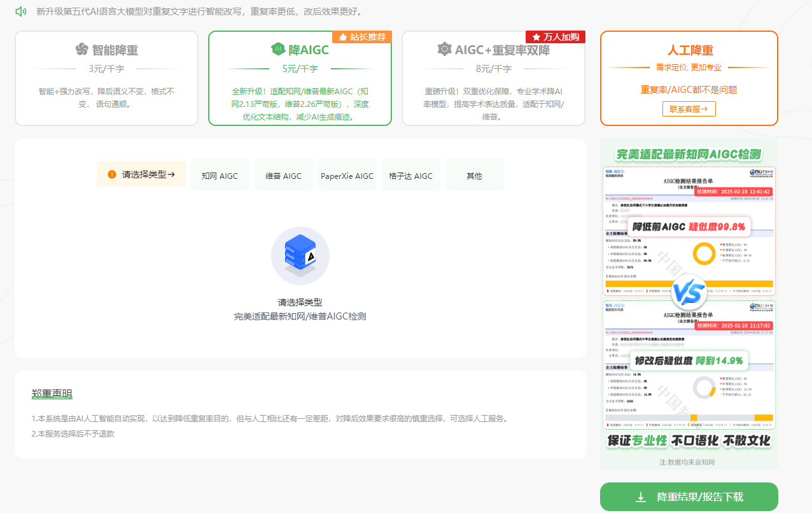Select the 降AIGC 5元/千字 card
The height and width of the screenshot is (513, 812).
(300, 78)
